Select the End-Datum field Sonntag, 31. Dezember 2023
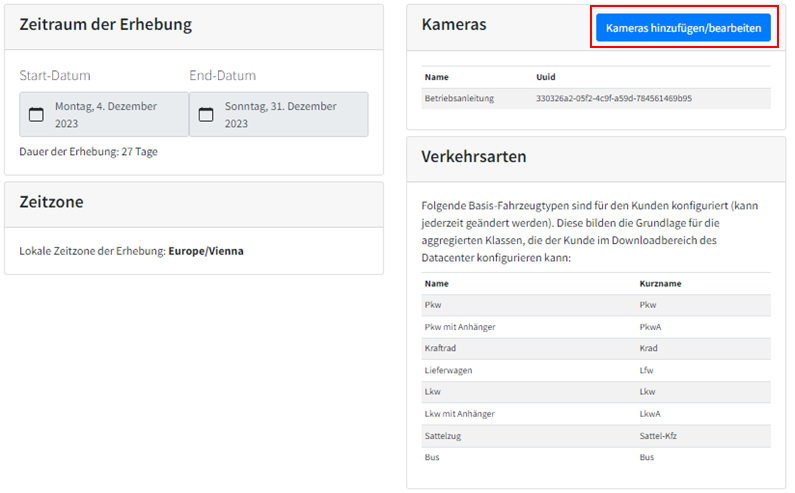Viewport: 795px width, 493px height. 279,115
